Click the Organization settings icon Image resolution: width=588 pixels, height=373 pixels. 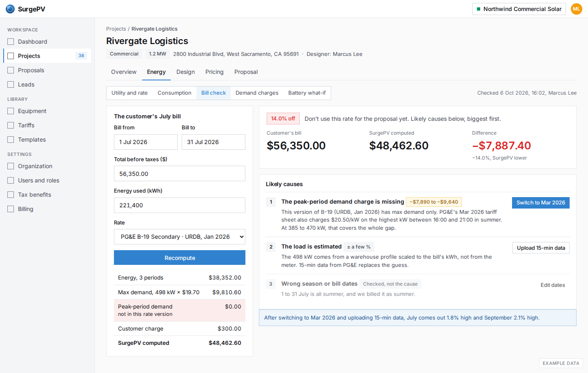pos(11,166)
